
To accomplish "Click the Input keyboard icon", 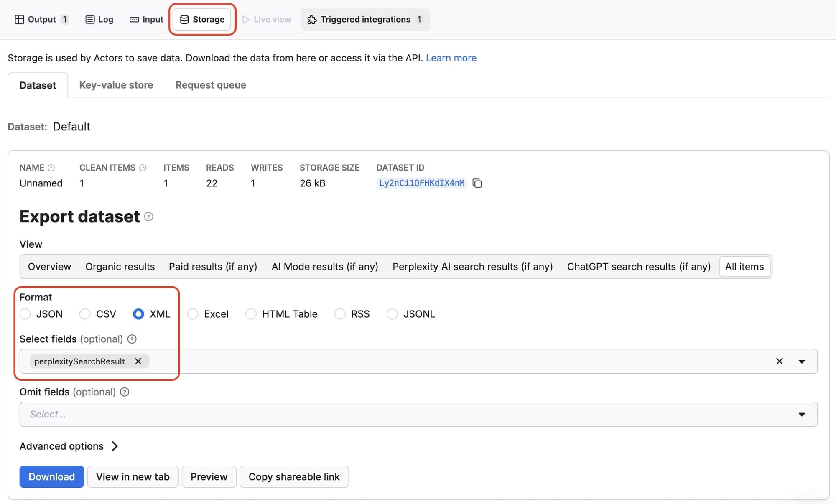I will 134,19.
